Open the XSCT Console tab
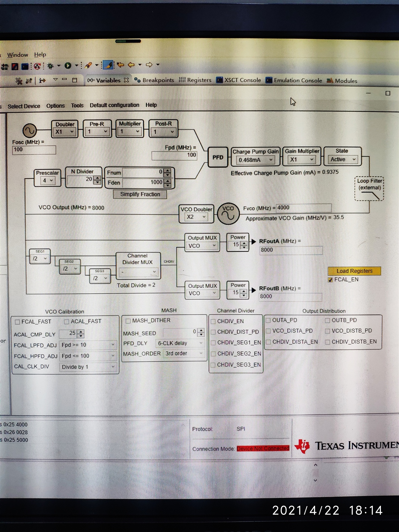 pos(238,80)
